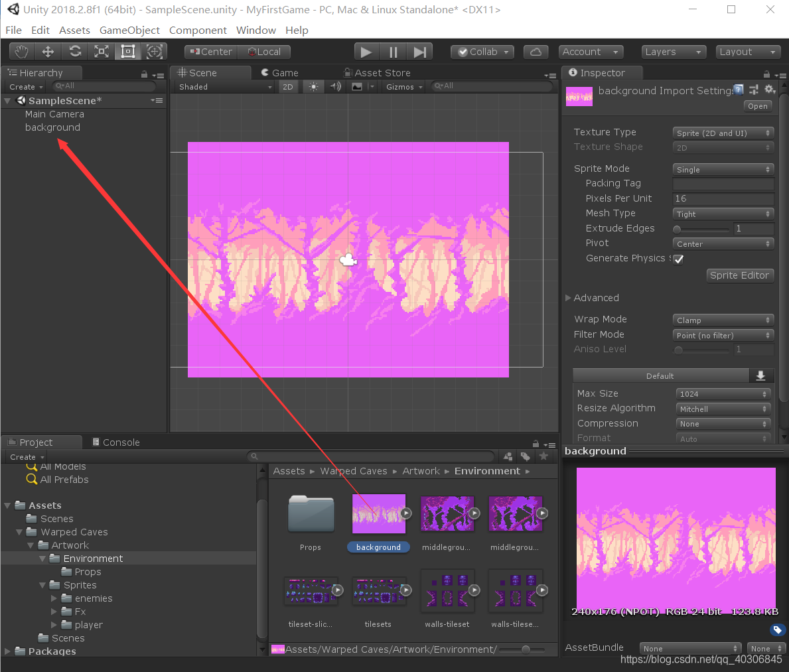Open Texture Type dropdown
Viewport: 789px width, 672px height.
(x=723, y=133)
